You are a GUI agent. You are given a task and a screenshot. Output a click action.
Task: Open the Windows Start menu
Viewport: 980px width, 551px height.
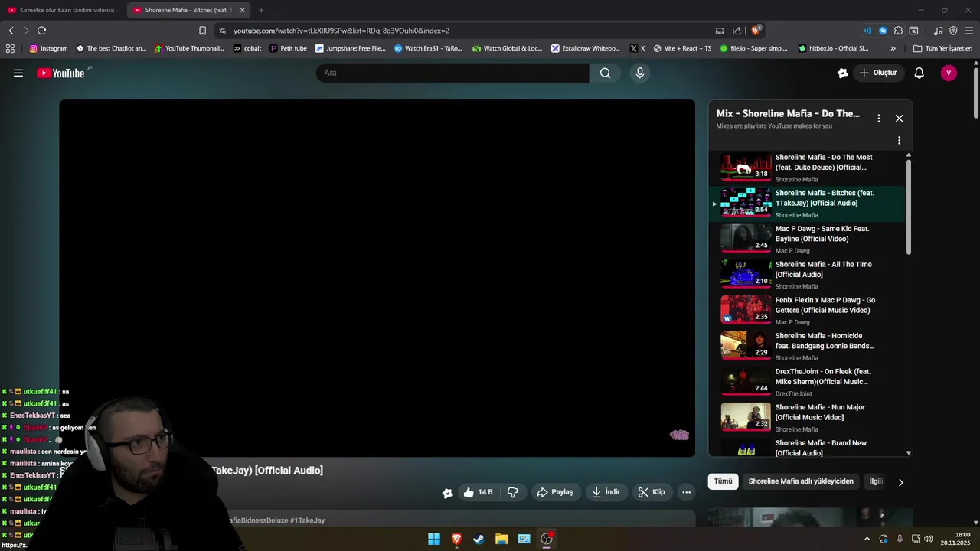[434, 539]
